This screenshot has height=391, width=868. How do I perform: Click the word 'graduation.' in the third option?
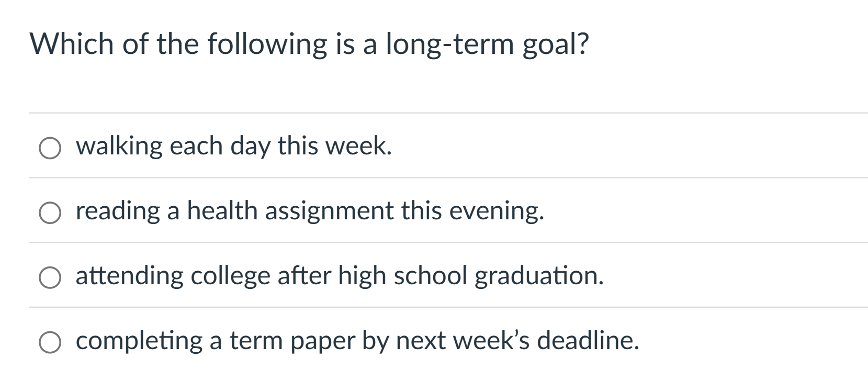click(539, 277)
